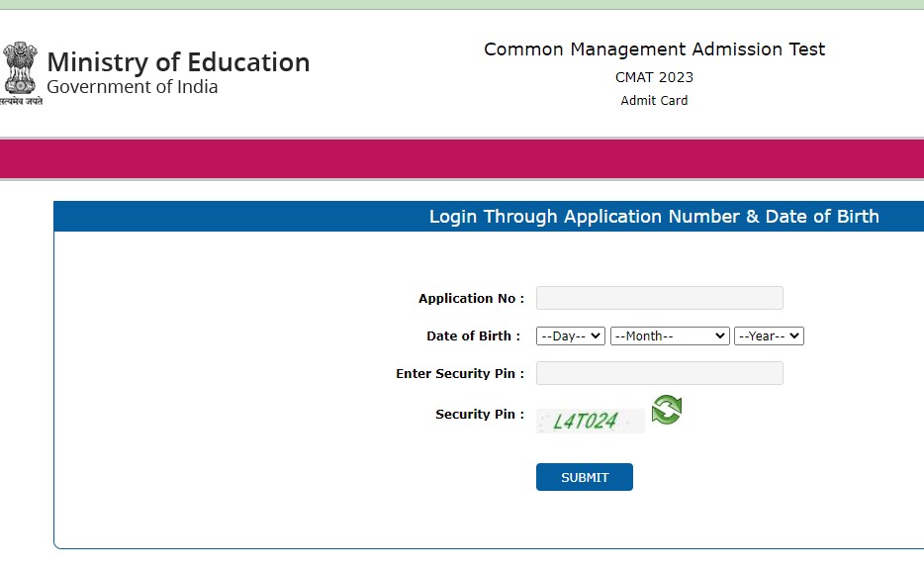Click the magenta banner strip below the header
This screenshot has width=924, height=572.
point(462,159)
